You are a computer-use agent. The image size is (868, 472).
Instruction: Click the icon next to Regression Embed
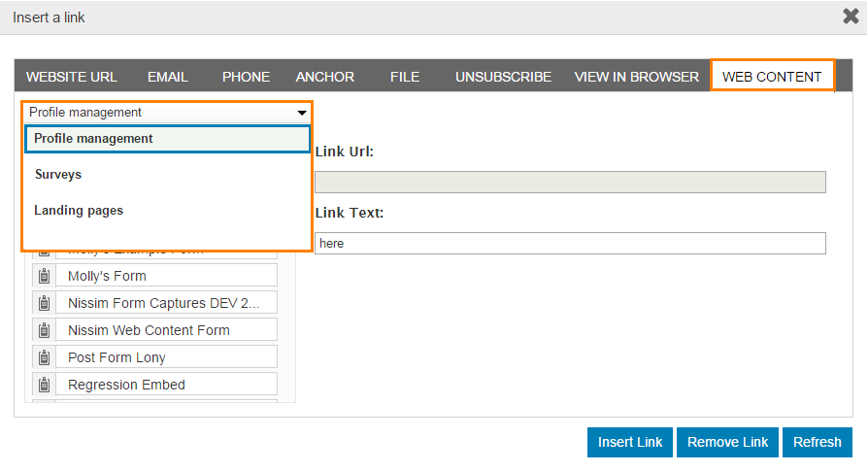pyautogui.click(x=44, y=385)
